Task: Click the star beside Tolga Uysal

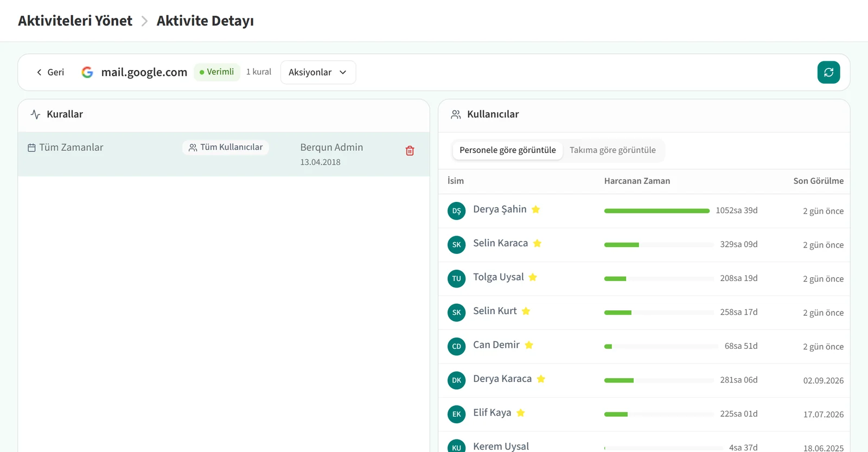Action: [533, 277]
